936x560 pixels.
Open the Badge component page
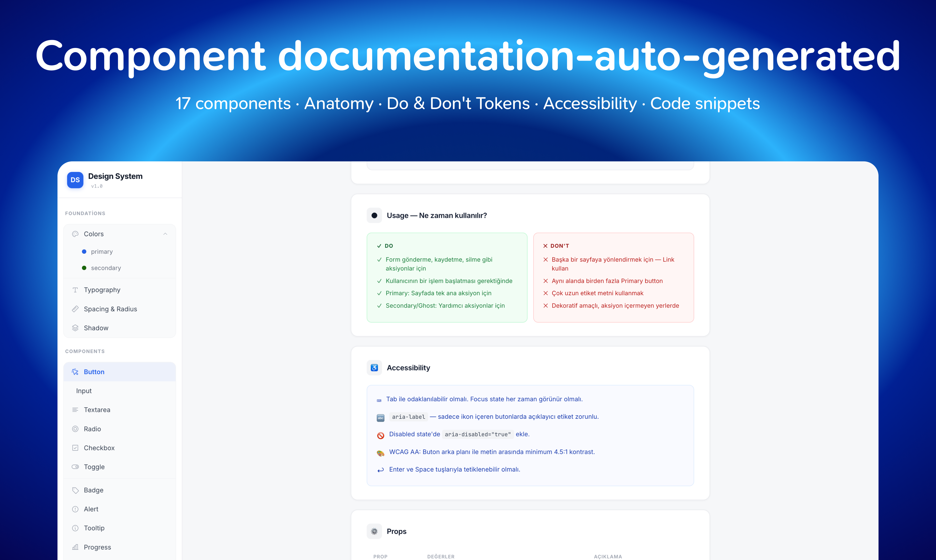click(120, 490)
